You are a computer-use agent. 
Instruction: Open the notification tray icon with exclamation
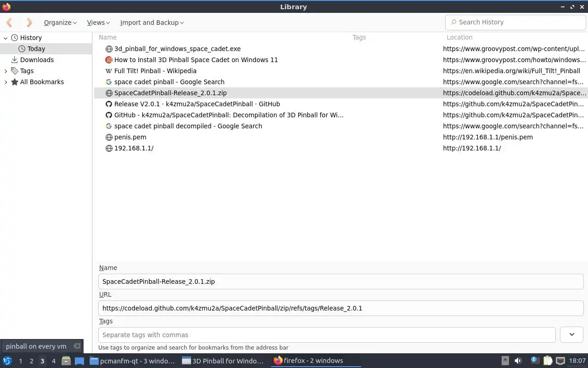point(534,361)
